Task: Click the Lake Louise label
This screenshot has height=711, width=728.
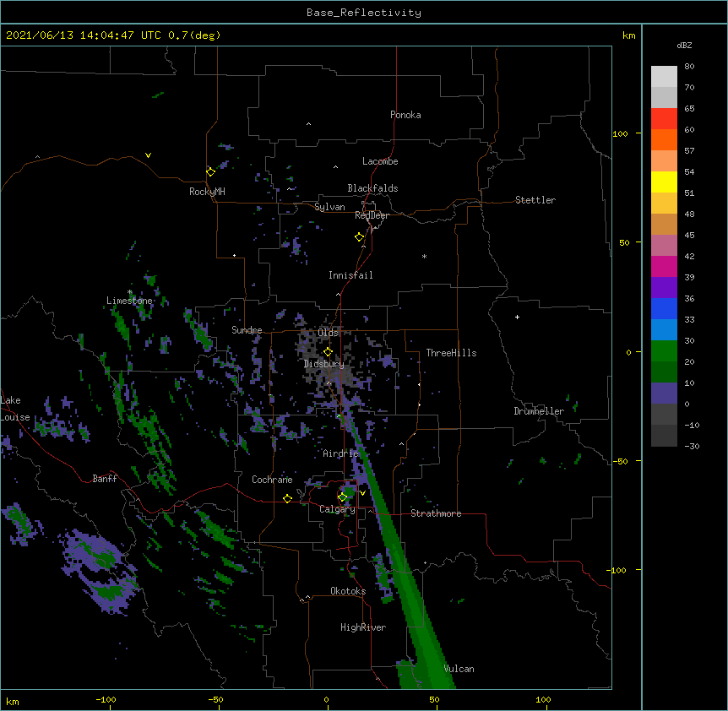Action: point(15,409)
